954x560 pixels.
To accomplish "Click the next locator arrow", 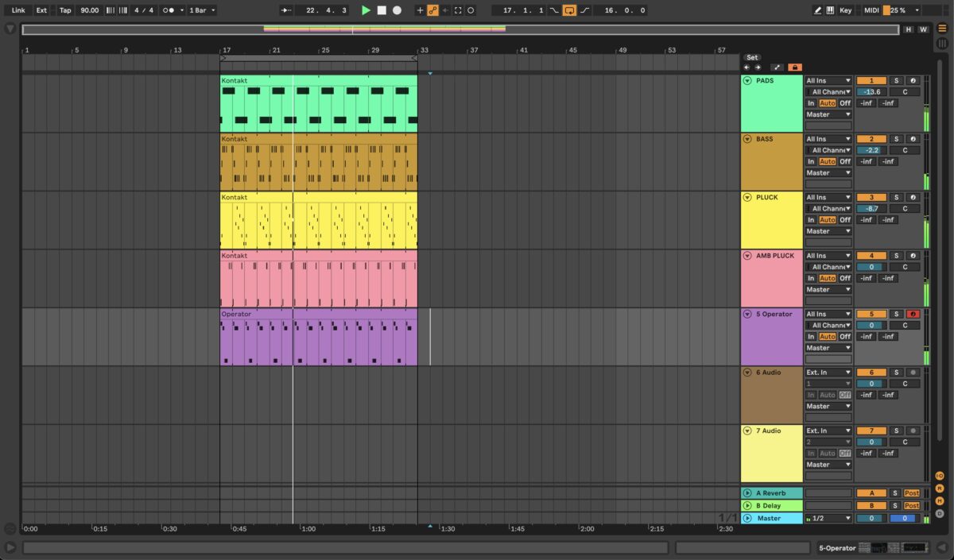I will [758, 68].
